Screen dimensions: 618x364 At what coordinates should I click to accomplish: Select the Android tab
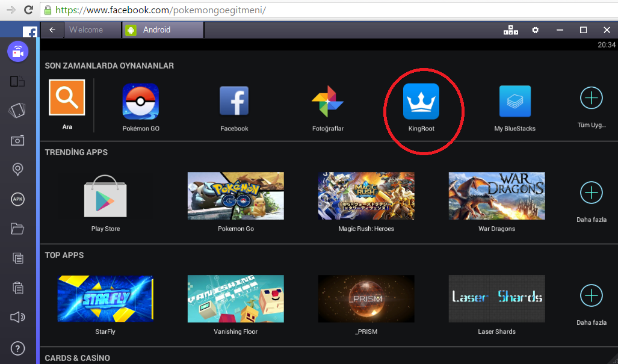(x=163, y=30)
